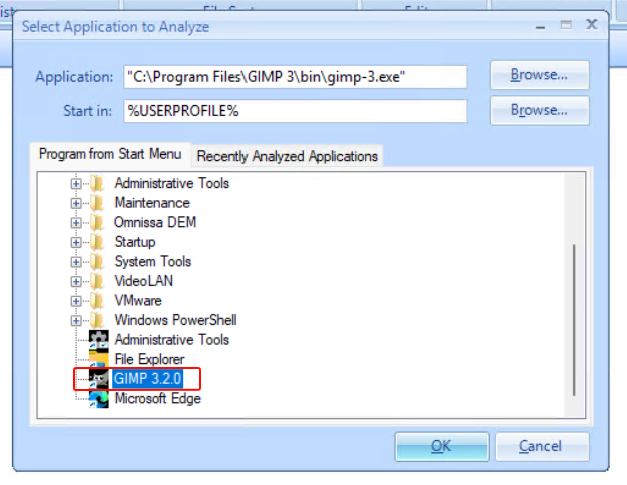The height and width of the screenshot is (485, 627).
Task: Click the Omnissa DEM folder icon
Action: [97, 223]
